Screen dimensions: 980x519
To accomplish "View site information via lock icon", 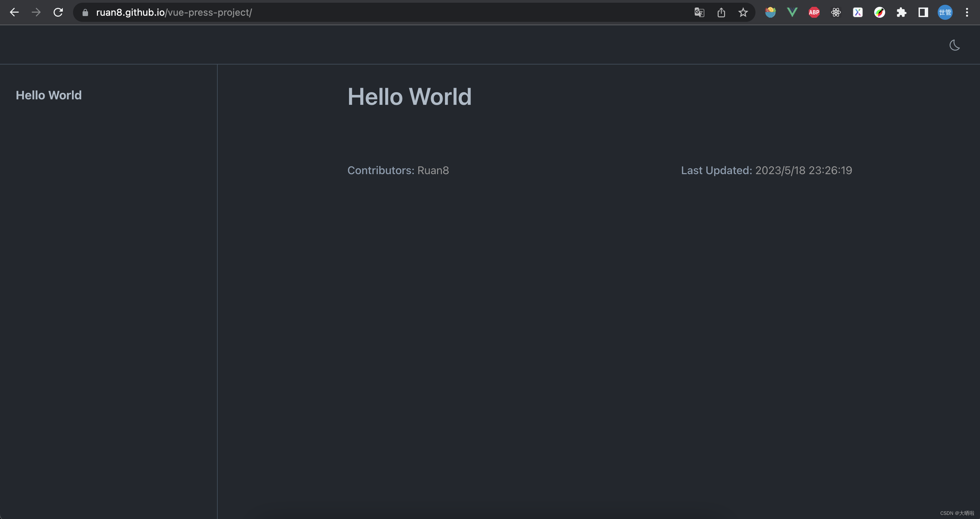I will tap(85, 13).
